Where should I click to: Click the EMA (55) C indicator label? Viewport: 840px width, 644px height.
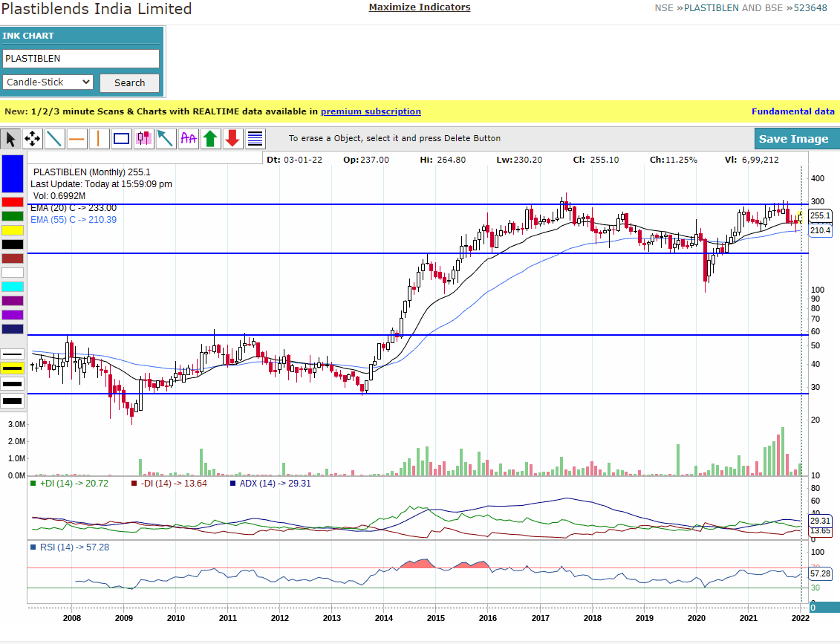74,220
